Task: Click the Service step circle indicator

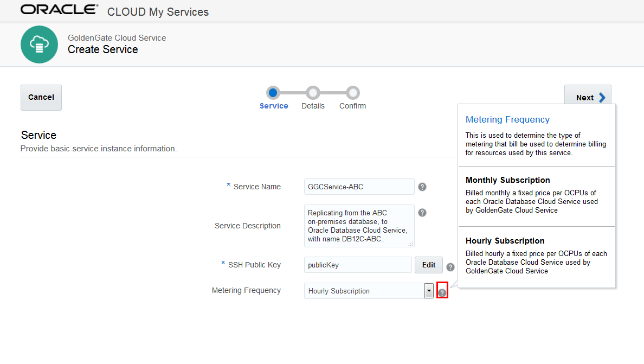Action: pos(274,93)
